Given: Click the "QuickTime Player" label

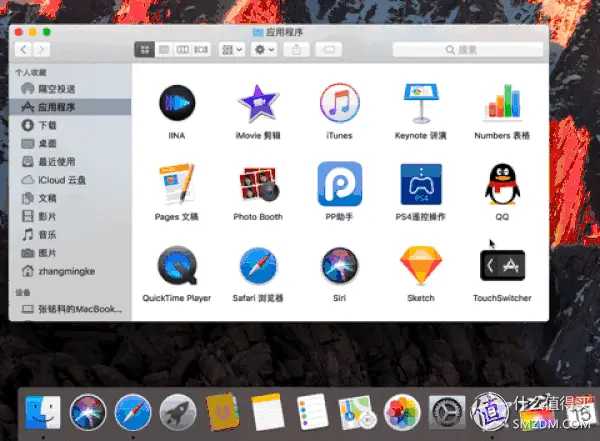Looking at the screenshot, I should pyautogui.click(x=177, y=298).
